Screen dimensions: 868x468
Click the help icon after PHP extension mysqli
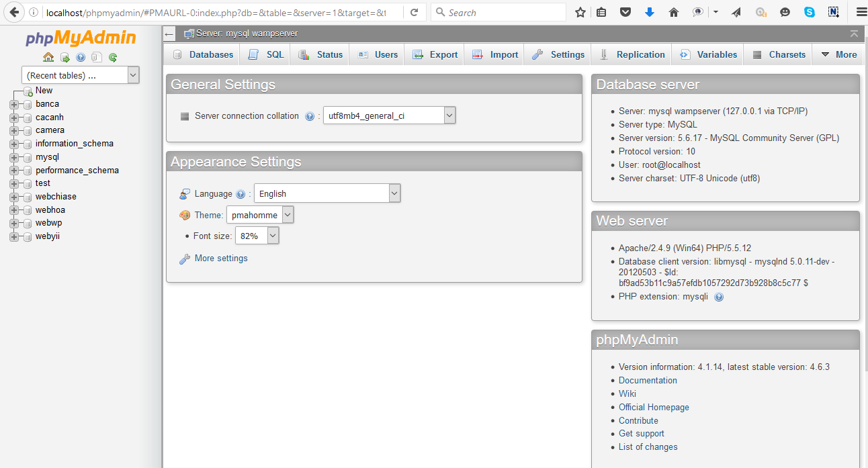pos(719,297)
